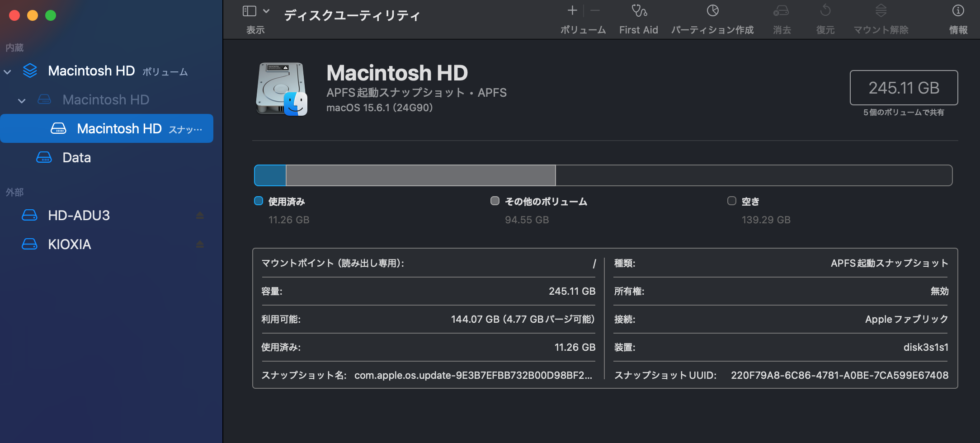Click the 種類 APFS 起動スナップショット value
980x443 pixels.
(889, 263)
